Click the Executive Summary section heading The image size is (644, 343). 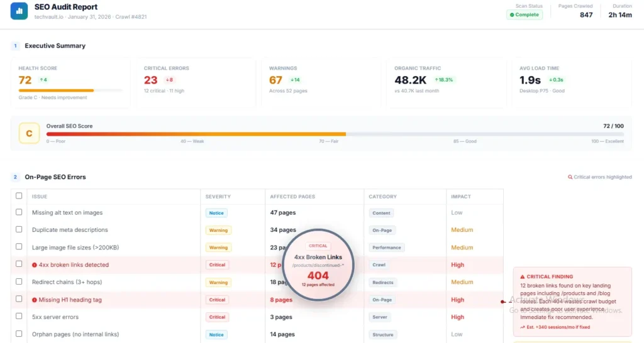point(55,46)
